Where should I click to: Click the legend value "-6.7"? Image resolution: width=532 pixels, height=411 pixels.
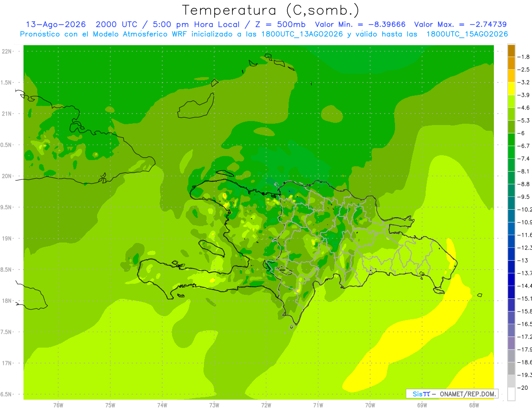point(524,146)
